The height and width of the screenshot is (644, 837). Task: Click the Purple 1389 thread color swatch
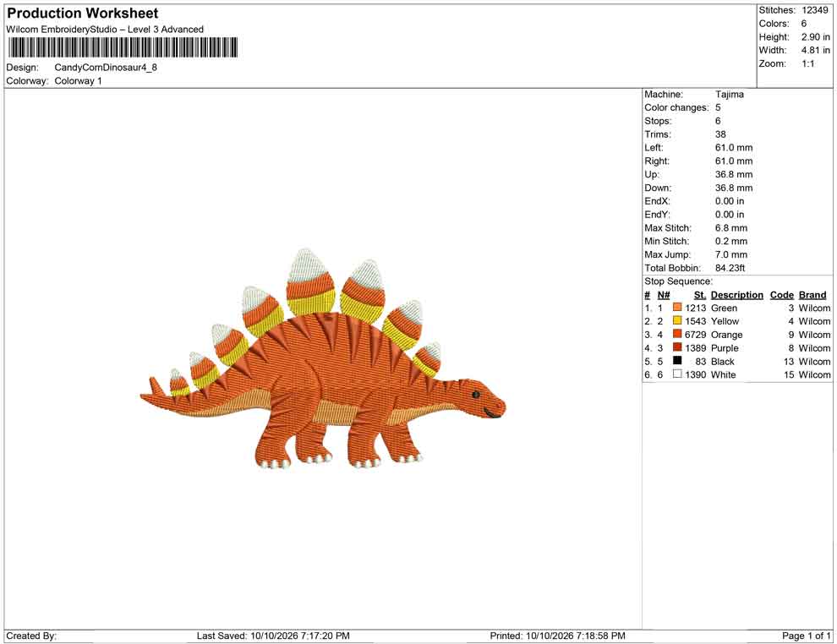pyautogui.click(x=677, y=347)
